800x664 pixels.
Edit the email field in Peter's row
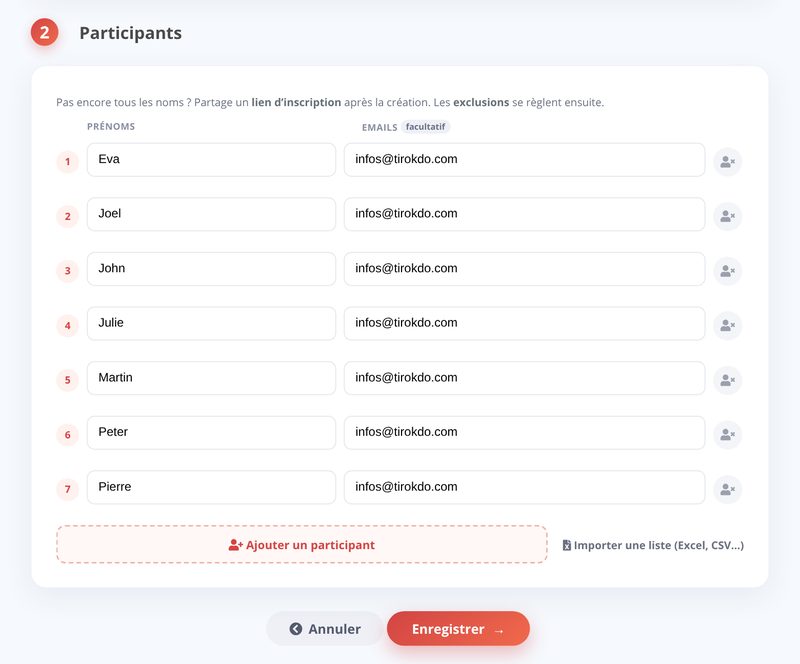tap(524, 433)
